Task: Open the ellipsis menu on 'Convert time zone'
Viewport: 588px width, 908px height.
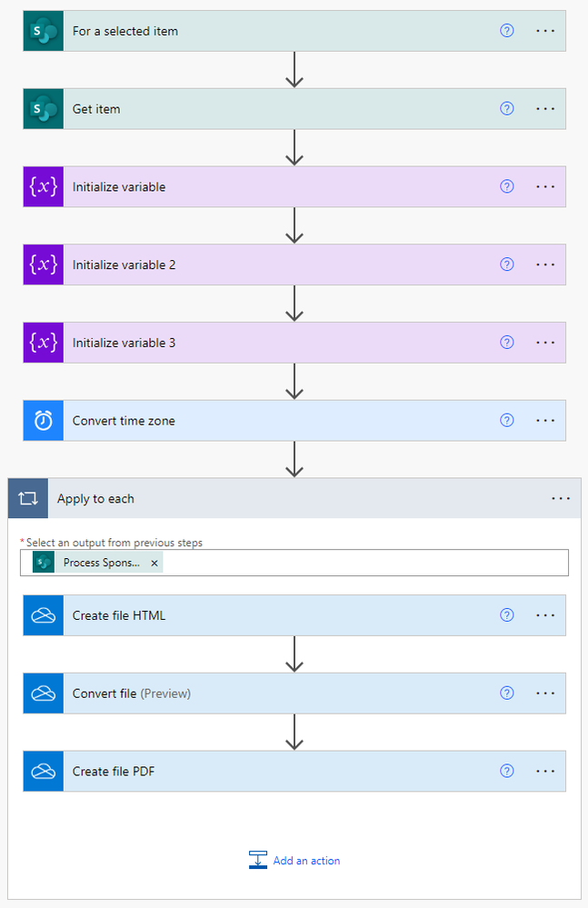Action: click(545, 421)
